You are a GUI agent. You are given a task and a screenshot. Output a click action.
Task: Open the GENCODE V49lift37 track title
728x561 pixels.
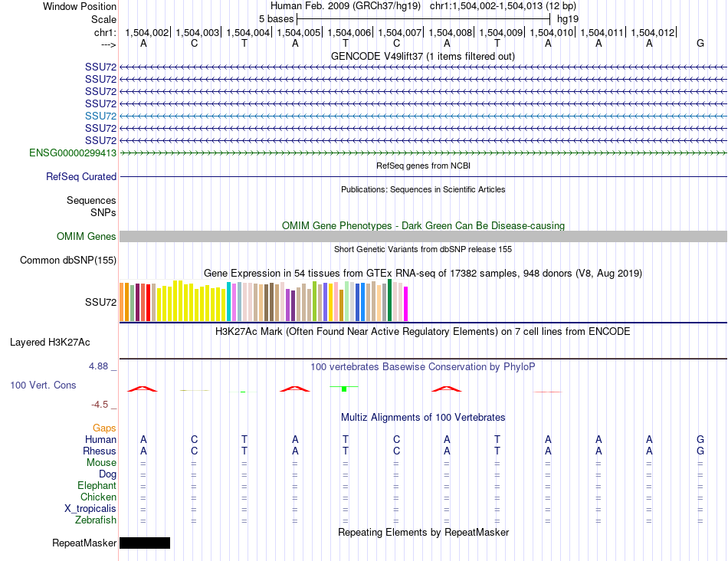422,56
